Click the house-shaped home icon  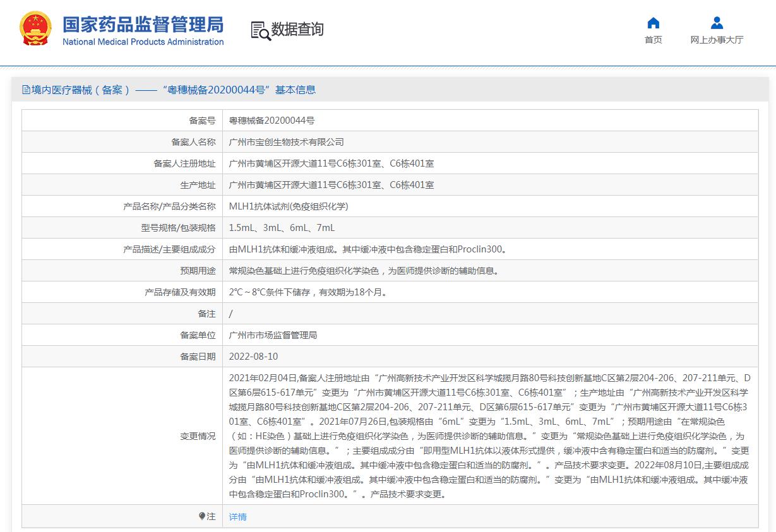tap(654, 23)
